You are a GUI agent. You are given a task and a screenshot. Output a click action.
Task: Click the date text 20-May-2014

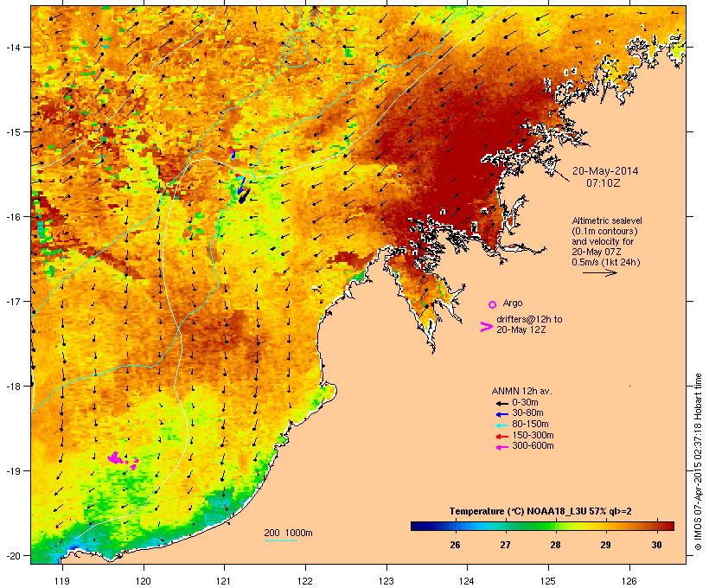pos(605,171)
